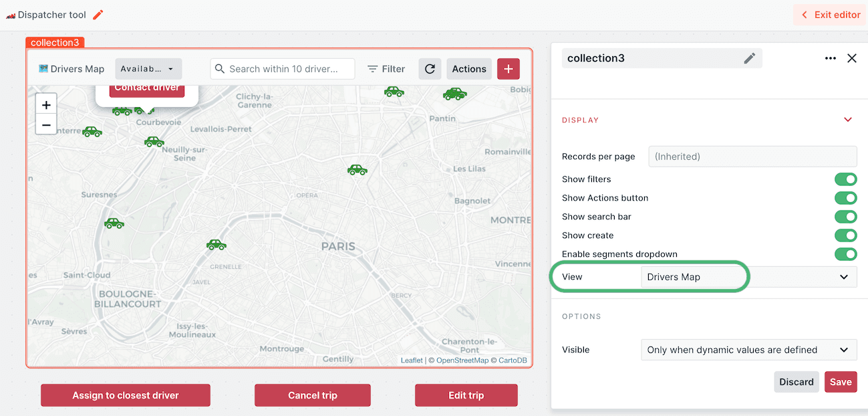Screen dimensions: 868x416
Task: Open the View dropdown showing Drivers Map
Action: 748,277
